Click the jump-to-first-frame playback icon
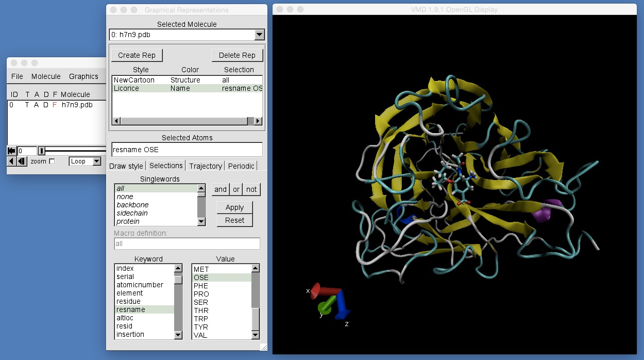644x360 pixels. pos(11,151)
